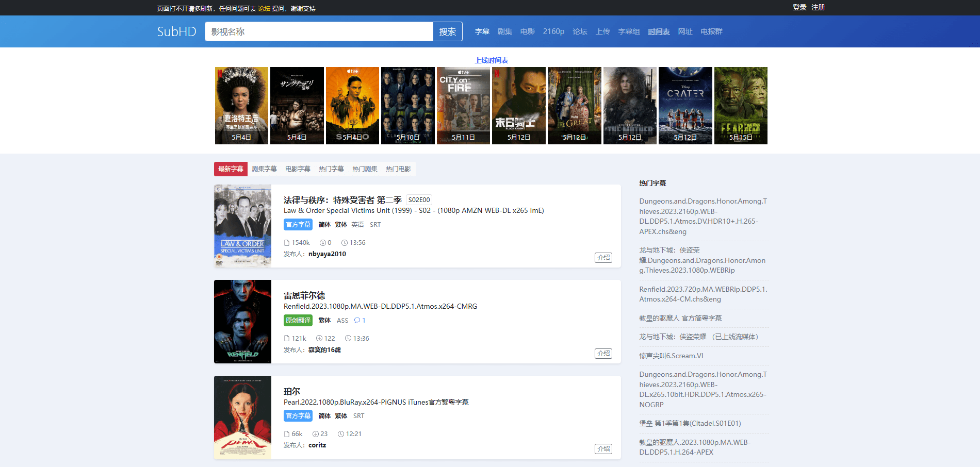Open the 电报群 nav item

(712, 31)
